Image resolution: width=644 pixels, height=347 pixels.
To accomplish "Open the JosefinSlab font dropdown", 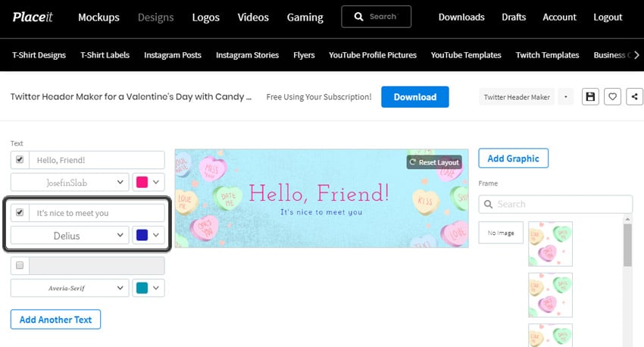I will coord(70,183).
